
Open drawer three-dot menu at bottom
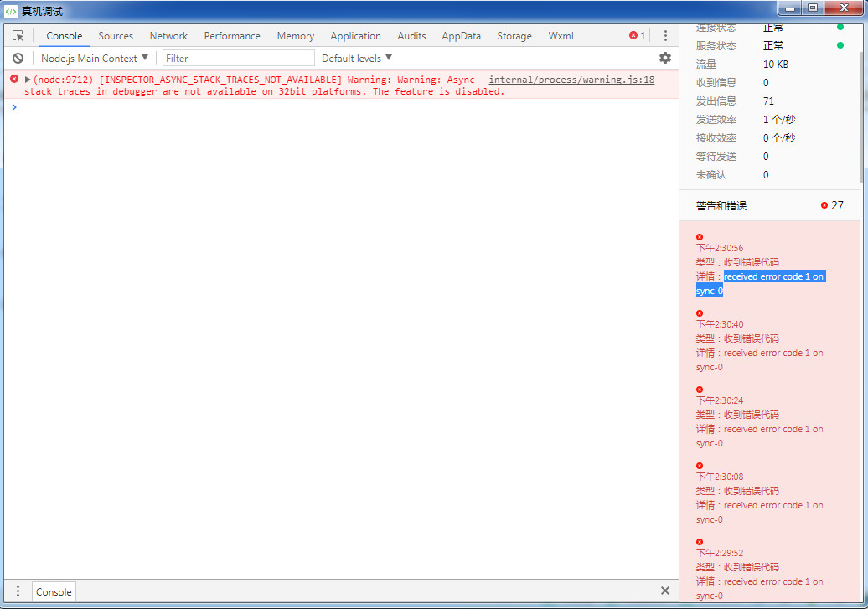click(18, 591)
